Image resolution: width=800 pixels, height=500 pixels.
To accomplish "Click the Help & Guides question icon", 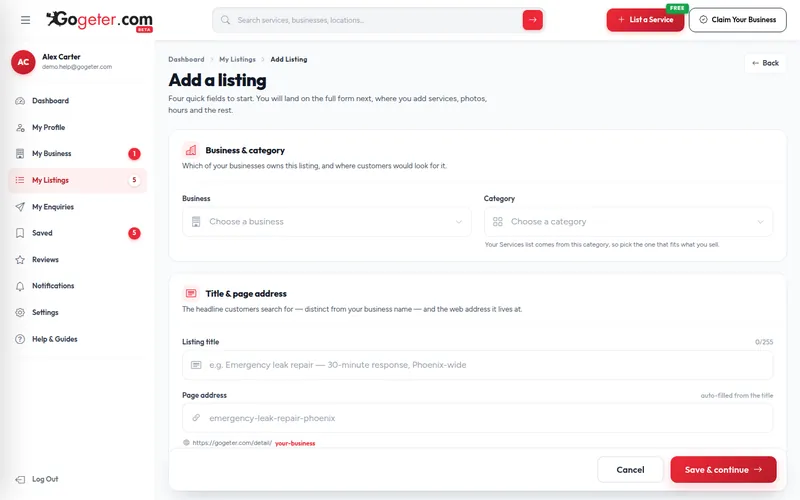I will (20, 339).
